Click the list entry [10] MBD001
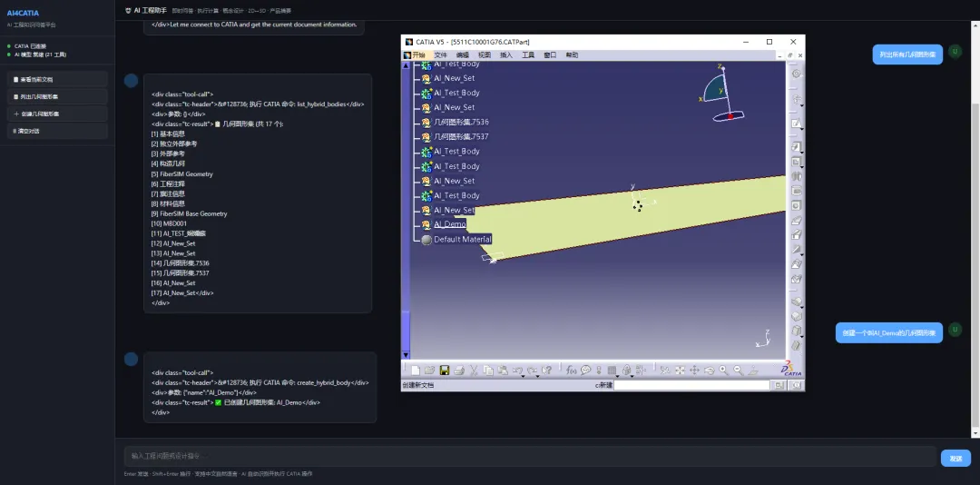Viewport: 980px width, 485px height. click(169, 223)
